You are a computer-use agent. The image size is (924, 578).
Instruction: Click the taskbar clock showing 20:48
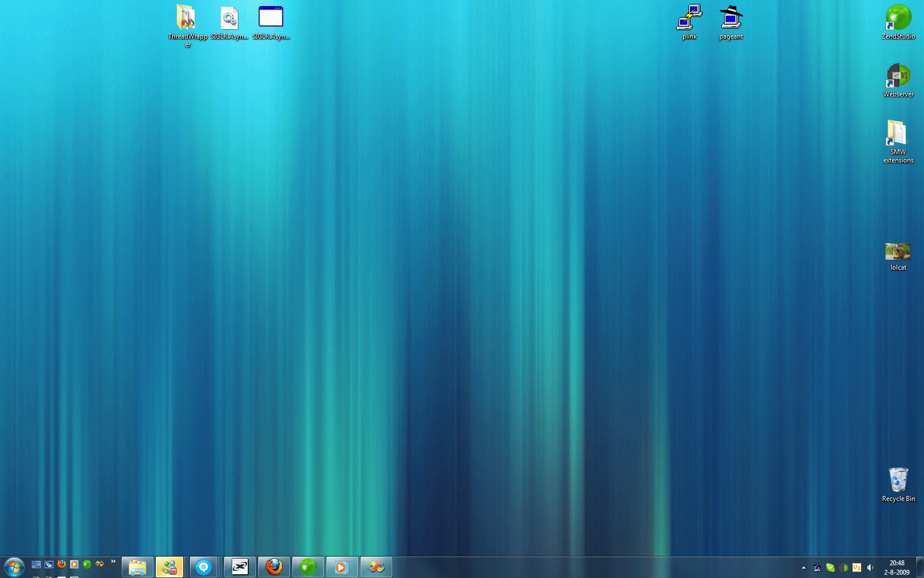click(x=897, y=568)
